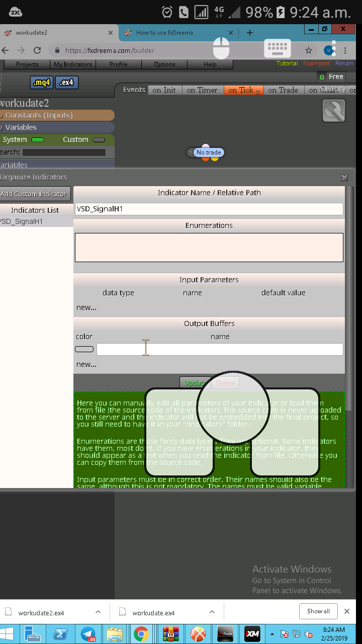
Task: Open the on-screen keyboard overlay icon
Action: 278,48
